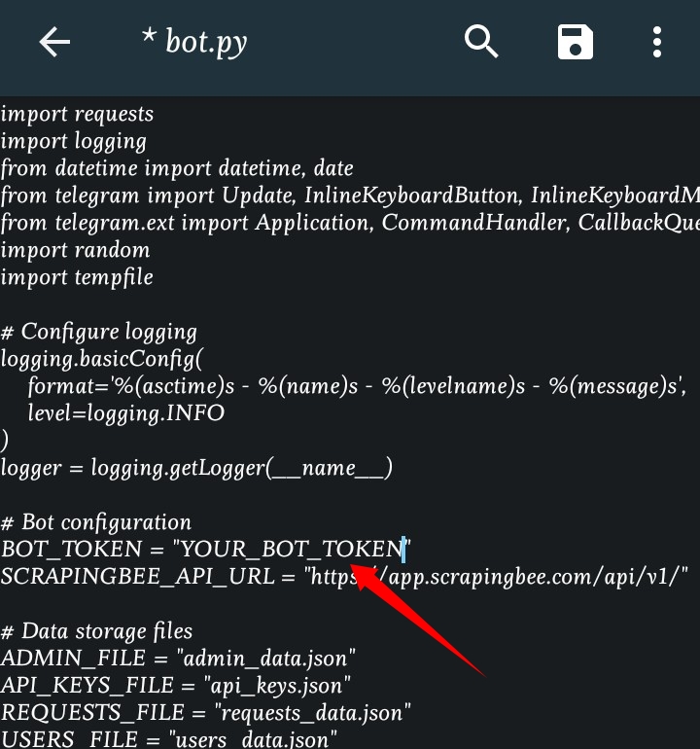Viewport: 700px width, 749px height.
Task: Tap the scrapingbee.com API URL string
Action: (498, 576)
